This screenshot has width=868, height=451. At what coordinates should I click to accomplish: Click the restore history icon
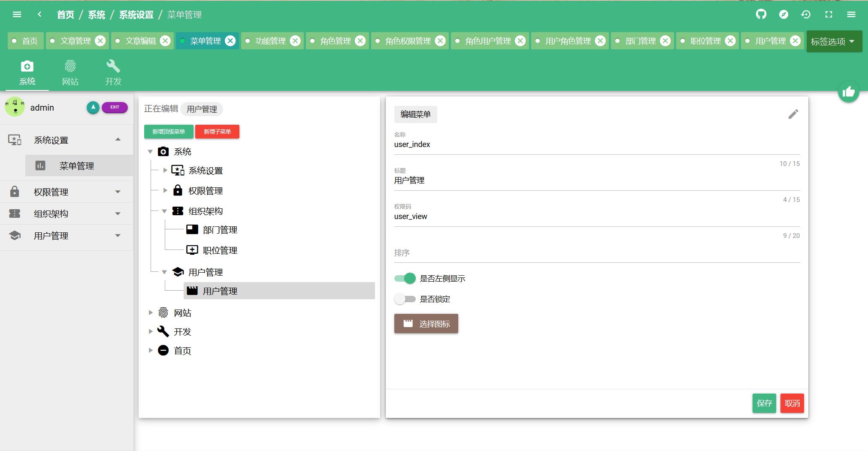(x=806, y=15)
